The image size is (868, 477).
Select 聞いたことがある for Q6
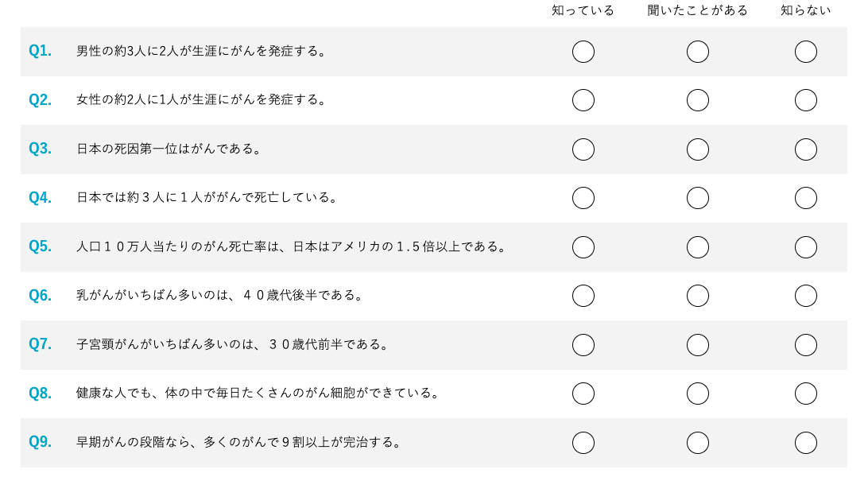pos(698,296)
